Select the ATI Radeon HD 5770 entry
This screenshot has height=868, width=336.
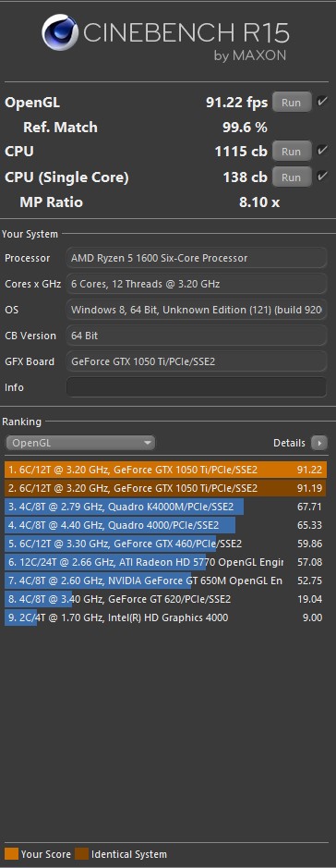tap(165, 562)
